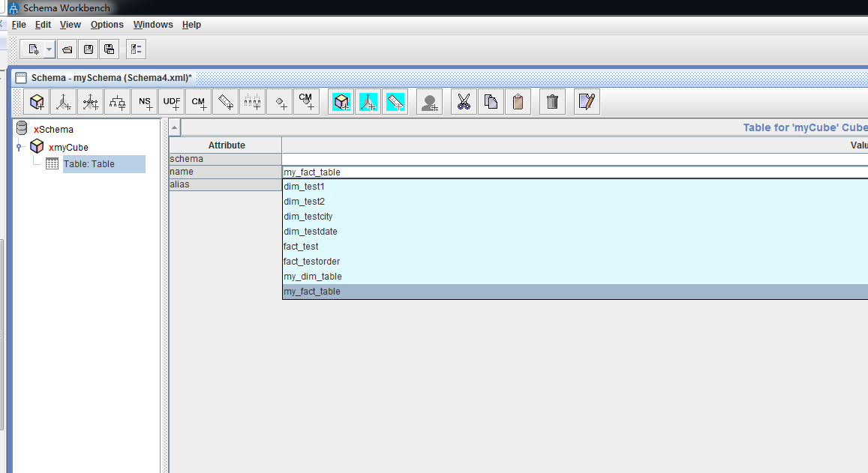
Task: Click the Add Role person icon
Action: pos(430,102)
